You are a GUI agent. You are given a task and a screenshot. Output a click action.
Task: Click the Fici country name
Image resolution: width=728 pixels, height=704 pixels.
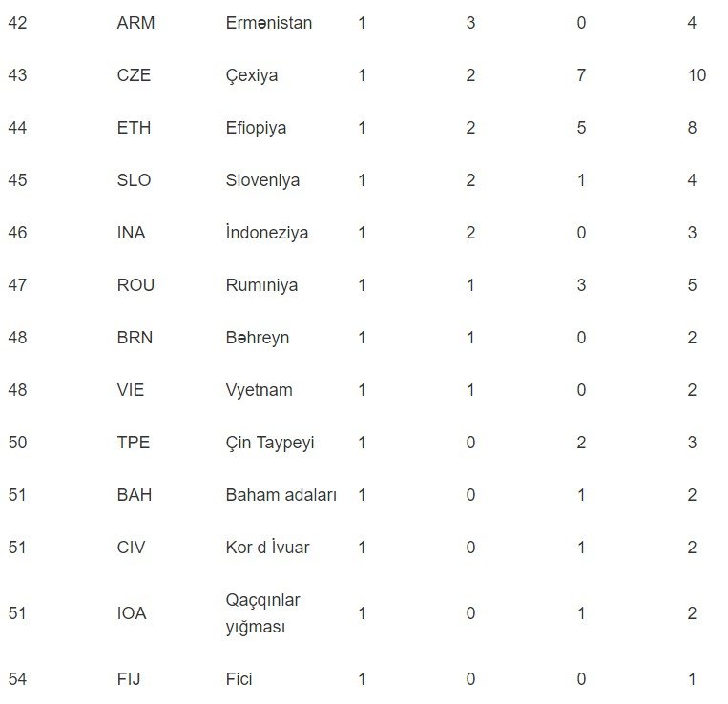tap(239, 679)
